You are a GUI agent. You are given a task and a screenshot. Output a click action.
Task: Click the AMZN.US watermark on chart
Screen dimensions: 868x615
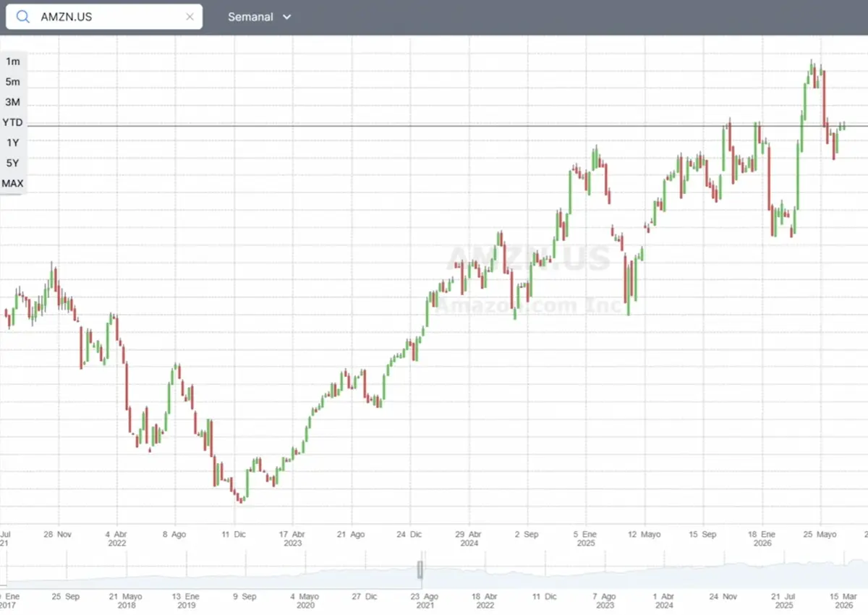click(529, 258)
